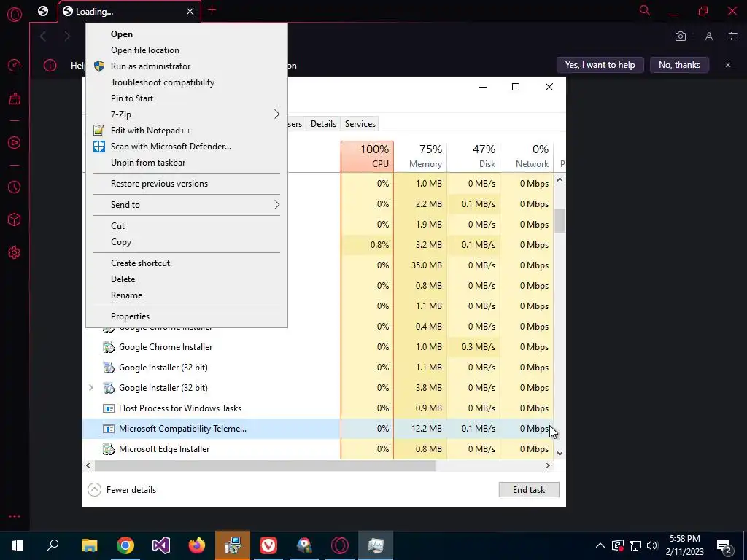Viewport: 747px width, 560px height.
Task: Open History clock icon in sidebar
Action: tap(15, 187)
